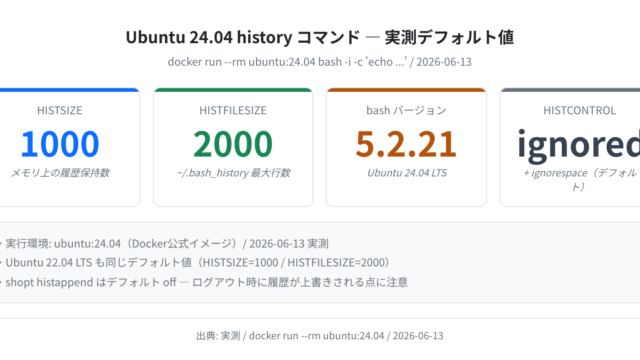Viewport: 640px width, 360px height.
Task: Click the 出典 source footer text
Action: pos(320,336)
